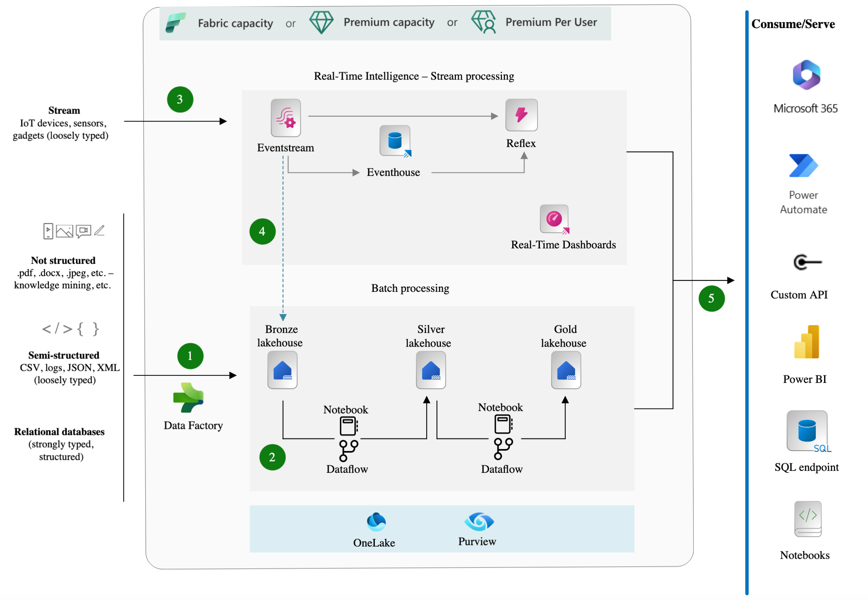Click the Power Automate icon
The width and height of the screenshot is (868, 600).
803,166
